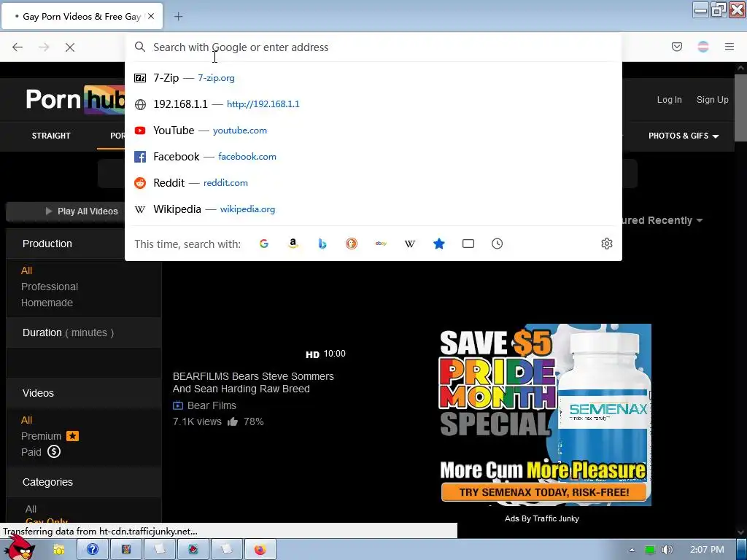
Task: Select Paid videos filter
Action: point(41,452)
